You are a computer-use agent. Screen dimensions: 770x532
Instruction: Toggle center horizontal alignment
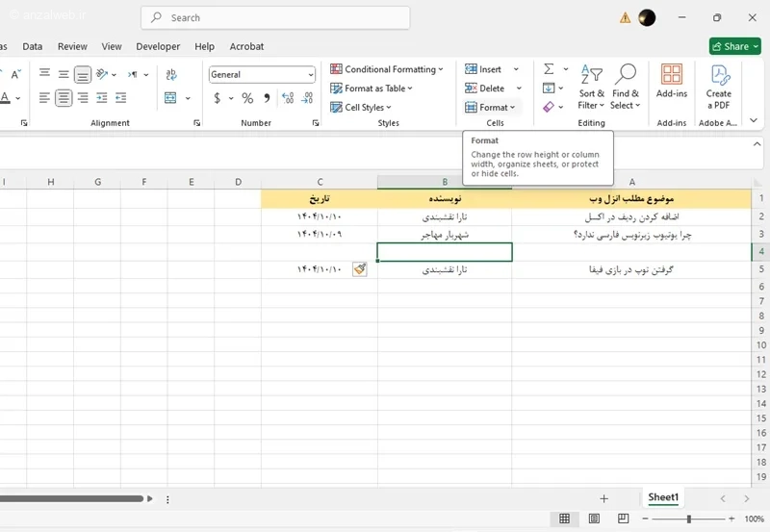tap(64, 98)
